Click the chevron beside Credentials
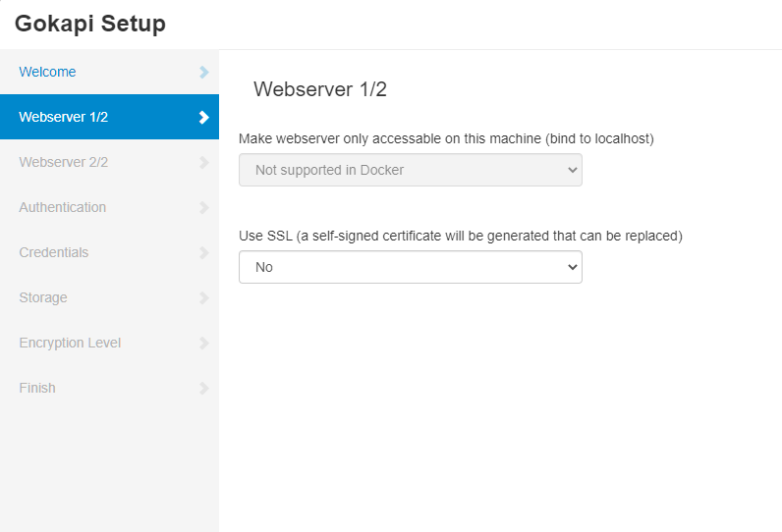 [x=204, y=253]
